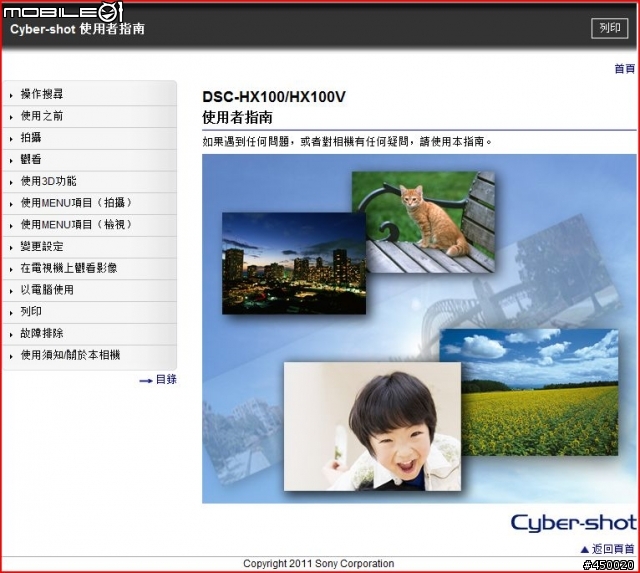This screenshot has height=573, width=640.
Task: Click the DSC-HX100/HX100V heading
Action: coord(274,97)
